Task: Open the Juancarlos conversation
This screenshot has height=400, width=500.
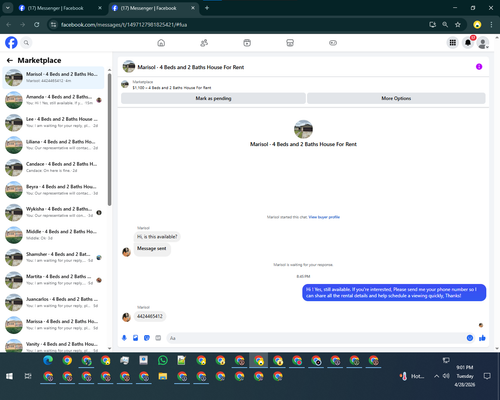Action: [53, 302]
